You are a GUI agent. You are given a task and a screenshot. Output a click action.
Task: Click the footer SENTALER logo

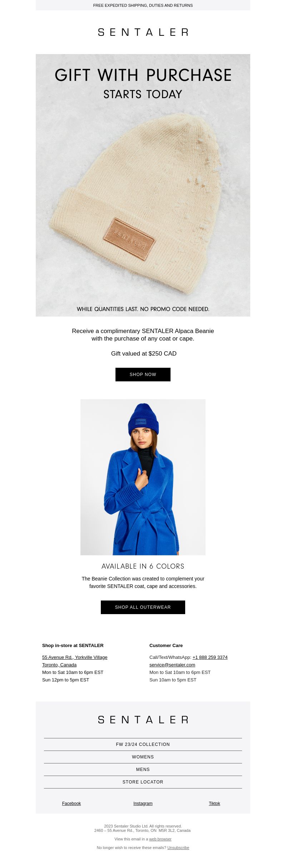(143, 720)
